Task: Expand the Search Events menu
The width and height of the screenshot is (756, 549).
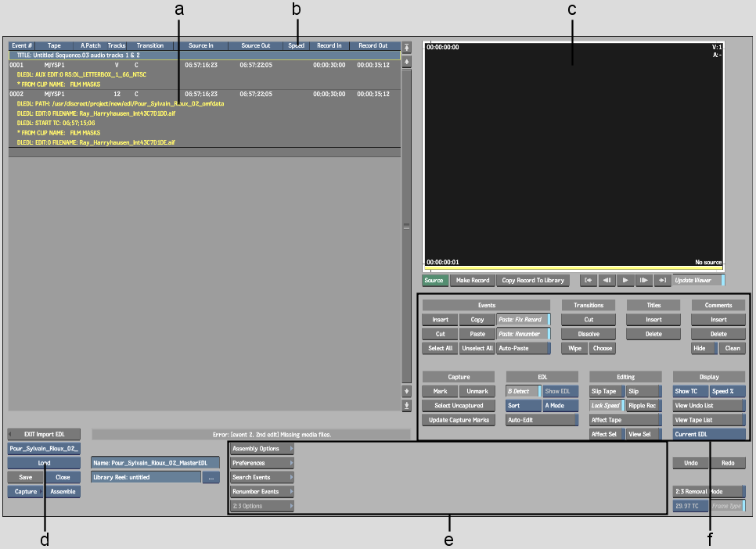Action: [x=262, y=477]
